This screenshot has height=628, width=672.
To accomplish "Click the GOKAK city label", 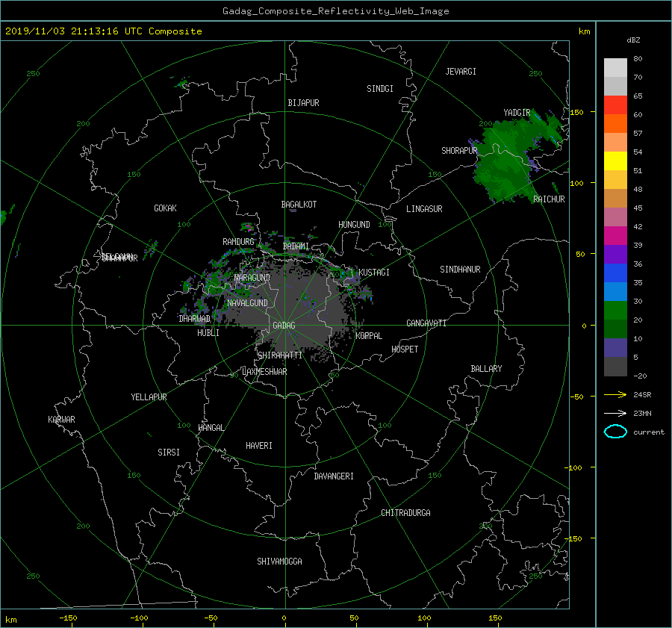I will coord(165,208).
